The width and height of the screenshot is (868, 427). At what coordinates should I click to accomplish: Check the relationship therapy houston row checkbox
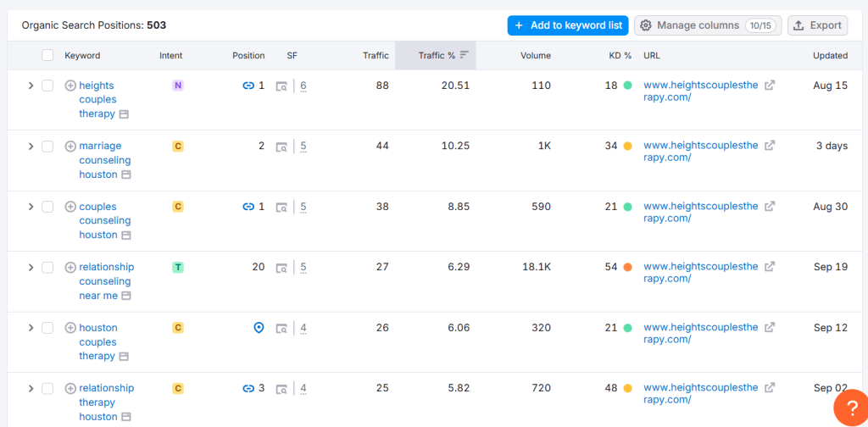(47, 388)
